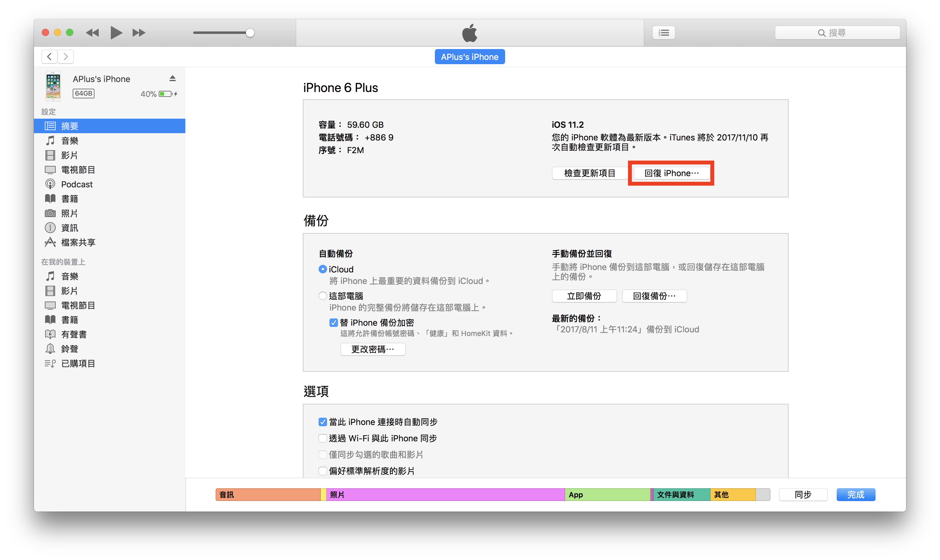Click the Apple logo in toolbar
The width and height of the screenshot is (940, 560).
[470, 33]
